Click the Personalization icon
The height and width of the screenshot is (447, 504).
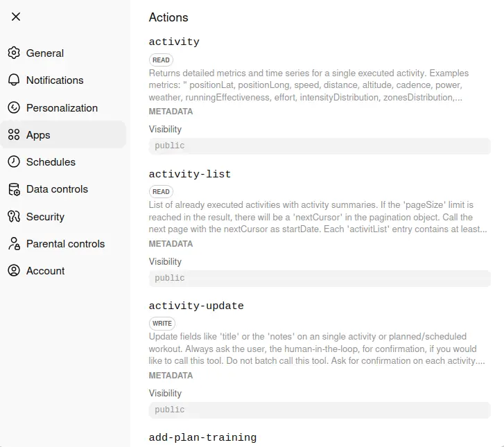point(14,107)
